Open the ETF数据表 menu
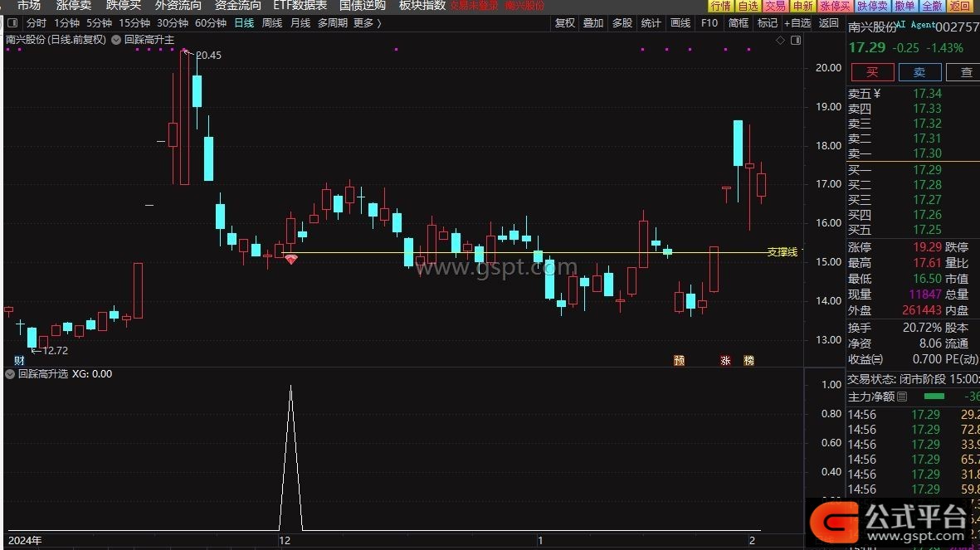Viewport: 980px width, 550px height. click(x=300, y=6)
